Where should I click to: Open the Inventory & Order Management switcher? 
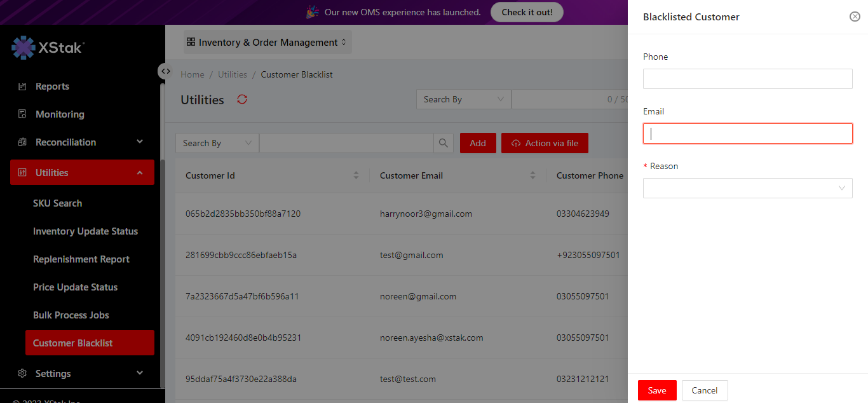tap(267, 43)
